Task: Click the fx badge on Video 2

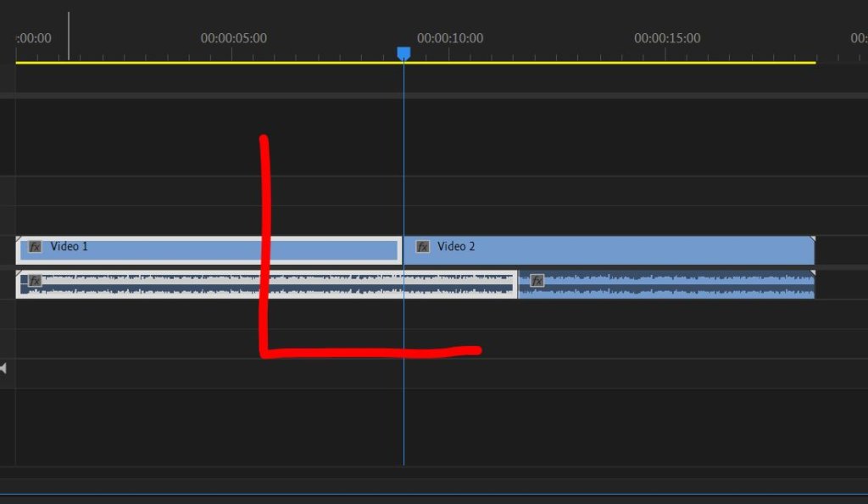Action: tap(422, 246)
